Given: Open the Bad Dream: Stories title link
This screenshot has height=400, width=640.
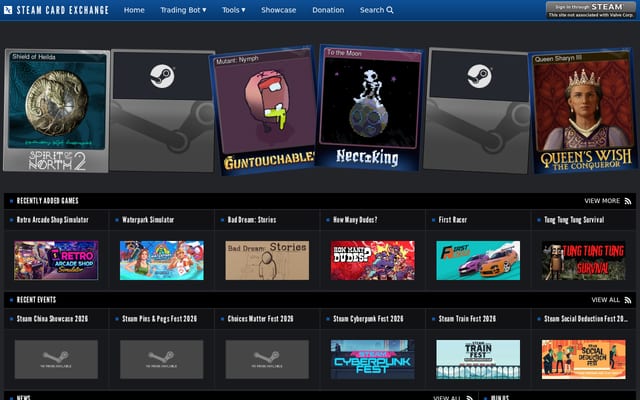Looking at the screenshot, I should [x=251, y=220].
